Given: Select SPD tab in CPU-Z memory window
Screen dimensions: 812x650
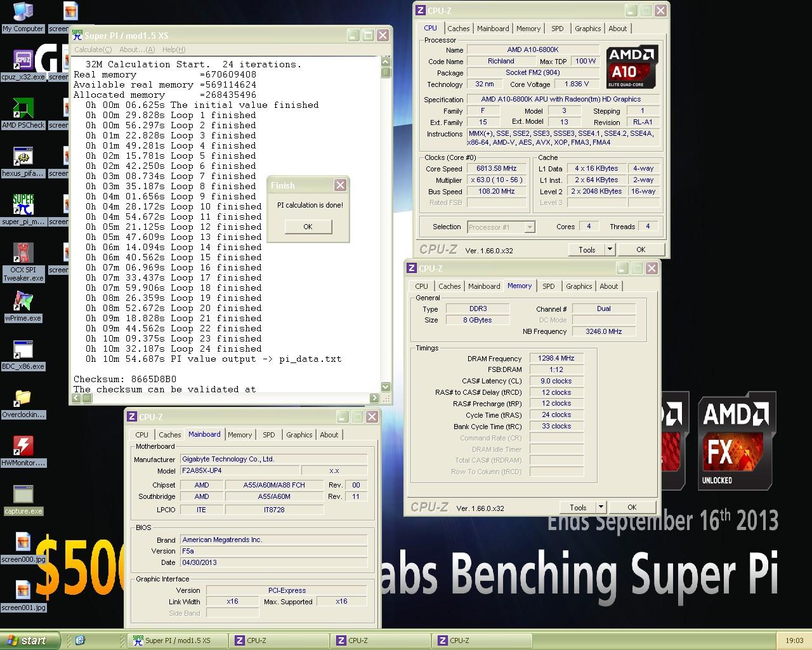Looking at the screenshot, I should (549, 286).
